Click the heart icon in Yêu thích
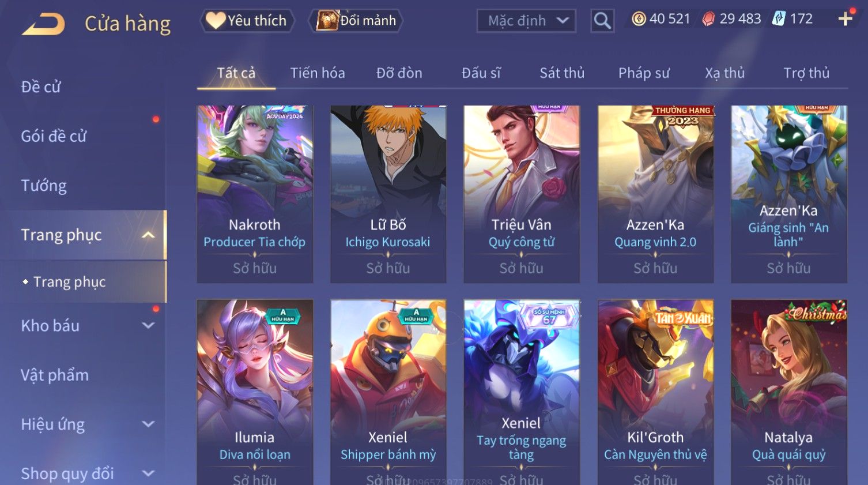This screenshot has width=868, height=485. pos(216,20)
